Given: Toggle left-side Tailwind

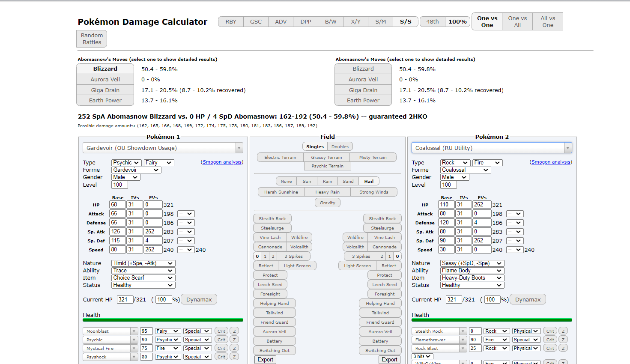Looking at the screenshot, I should pos(275,313).
